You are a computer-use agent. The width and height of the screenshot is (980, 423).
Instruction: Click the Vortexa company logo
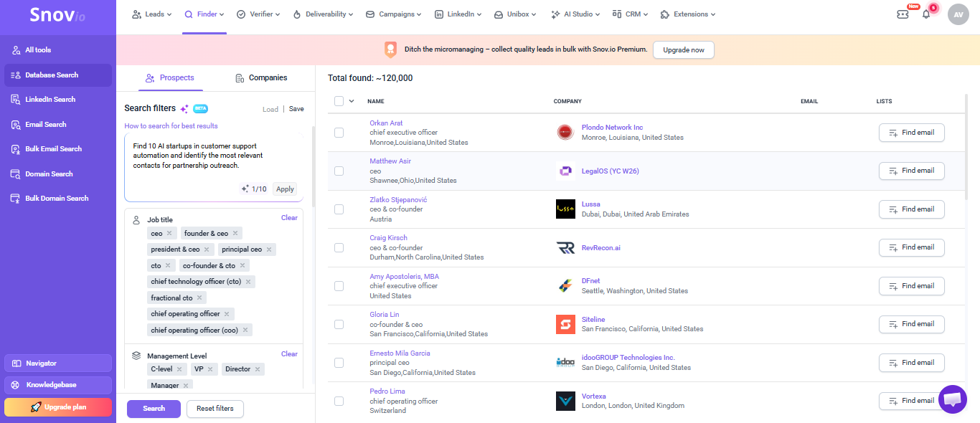565,401
